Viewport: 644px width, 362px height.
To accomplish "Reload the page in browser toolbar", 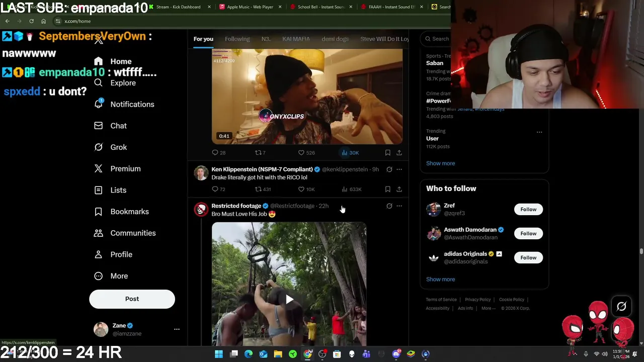I will click(x=31, y=21).
